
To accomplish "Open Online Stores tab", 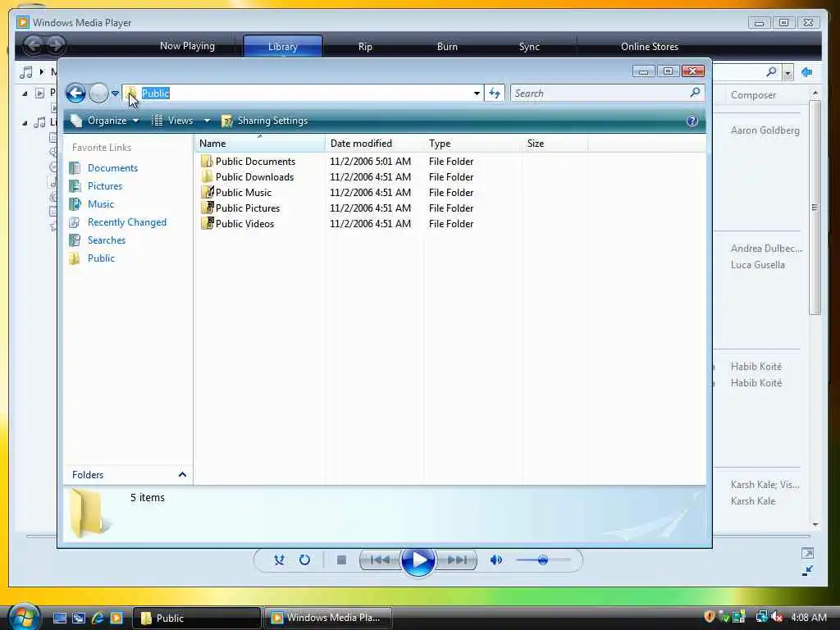I will pos(650,47).
